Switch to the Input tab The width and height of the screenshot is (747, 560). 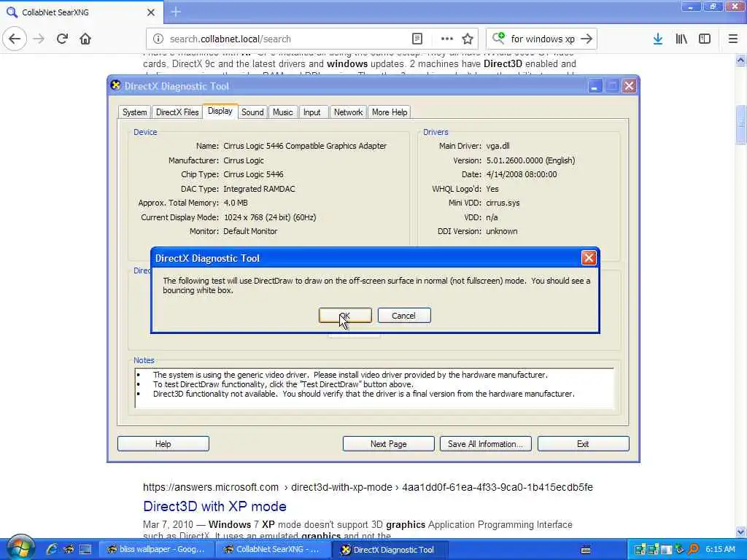click(312, 112)
